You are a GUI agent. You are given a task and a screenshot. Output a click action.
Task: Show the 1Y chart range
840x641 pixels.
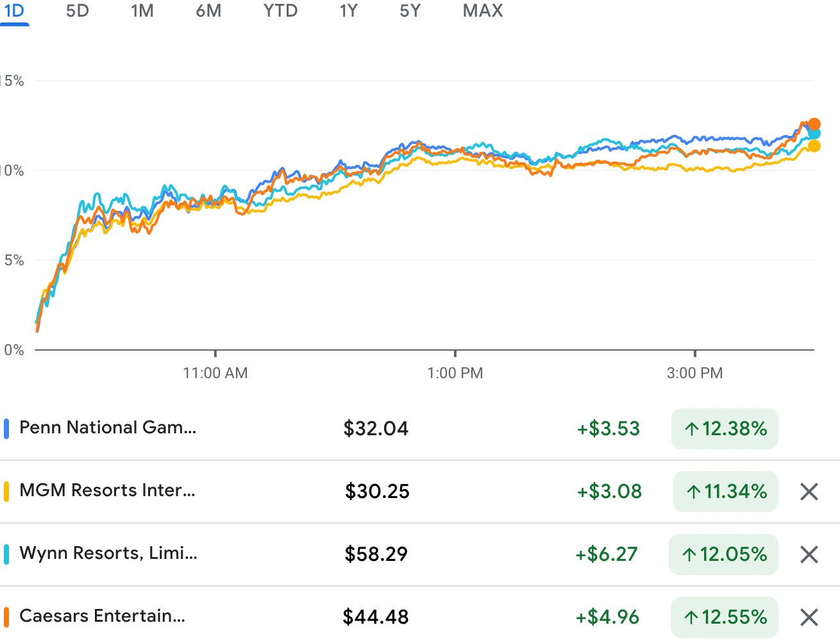pyautogui.click(x=348, y=11)
